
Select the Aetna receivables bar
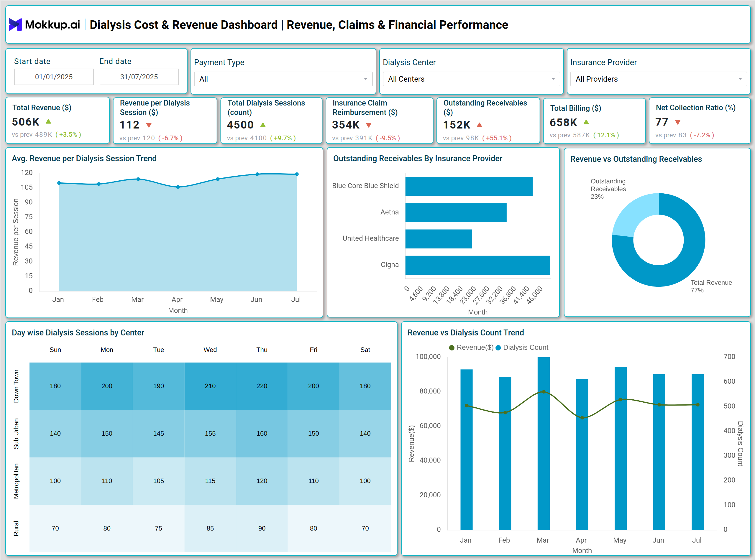(456, 213)
